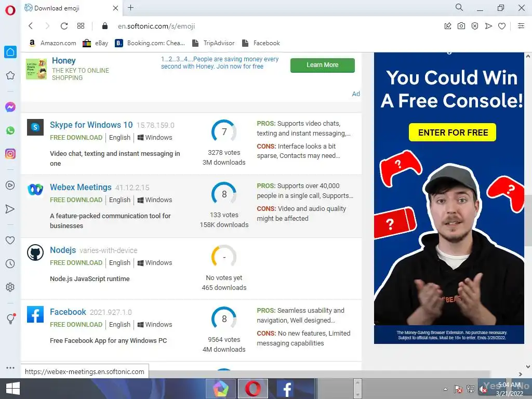The image size is (532, 399).
Task: Click Webex Meetings logo thumbnail
Action: (35, 189)
